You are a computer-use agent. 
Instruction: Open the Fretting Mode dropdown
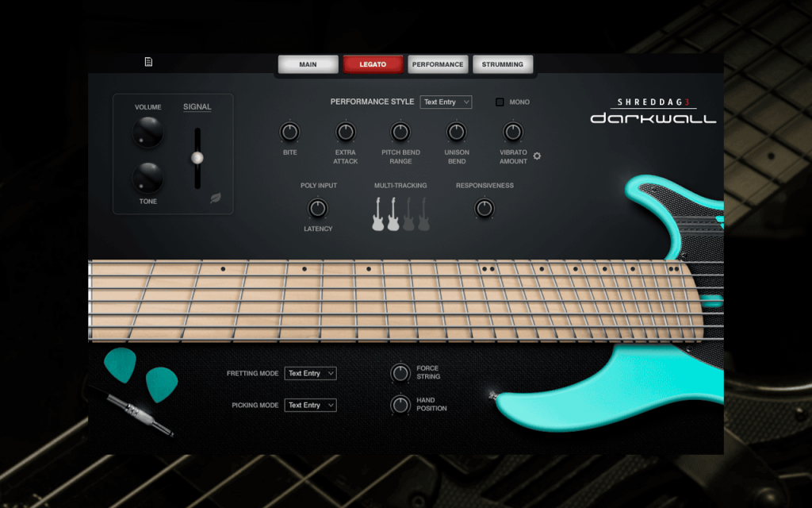(x=310, y=373)
